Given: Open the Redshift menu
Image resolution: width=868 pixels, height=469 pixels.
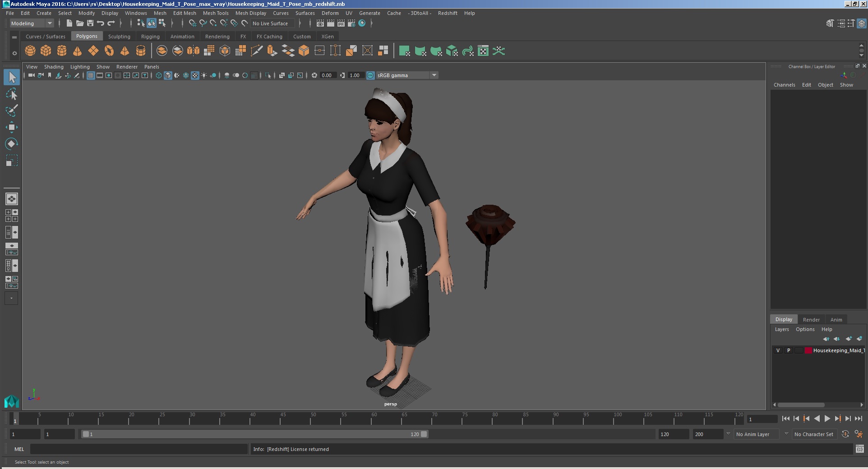Looking at the screenshot, I should tap(448, 13).
